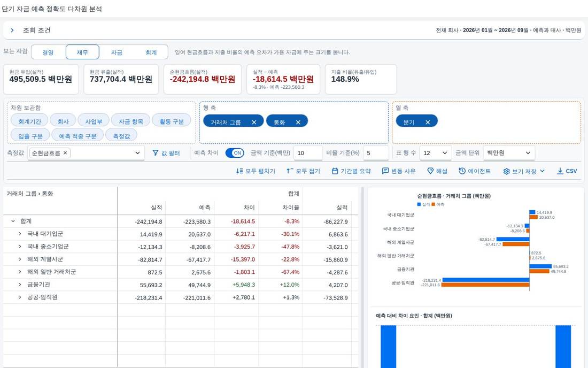The image size is (588, 368).
Task: Open the 보기 저장 settings menu
Action: point(524,171)
